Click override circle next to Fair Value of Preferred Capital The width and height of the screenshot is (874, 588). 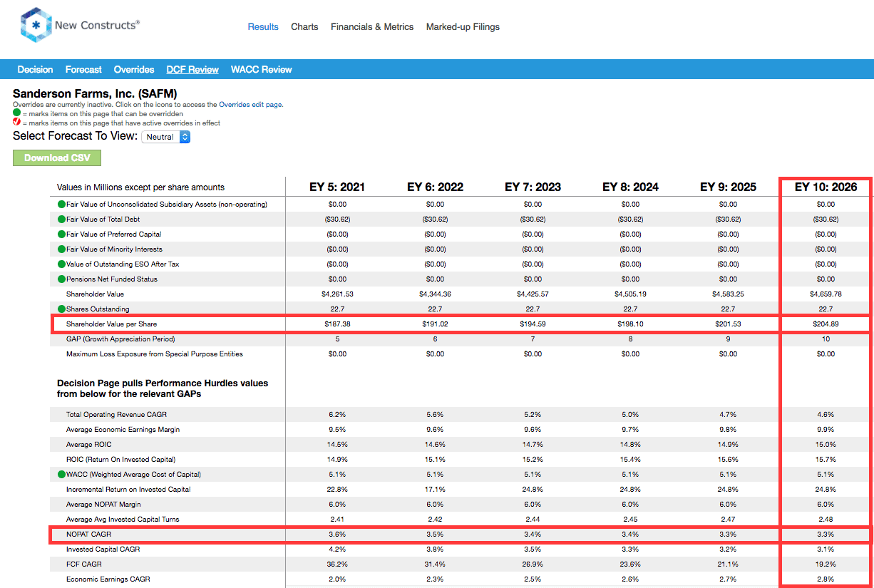(x=61, y=234)
